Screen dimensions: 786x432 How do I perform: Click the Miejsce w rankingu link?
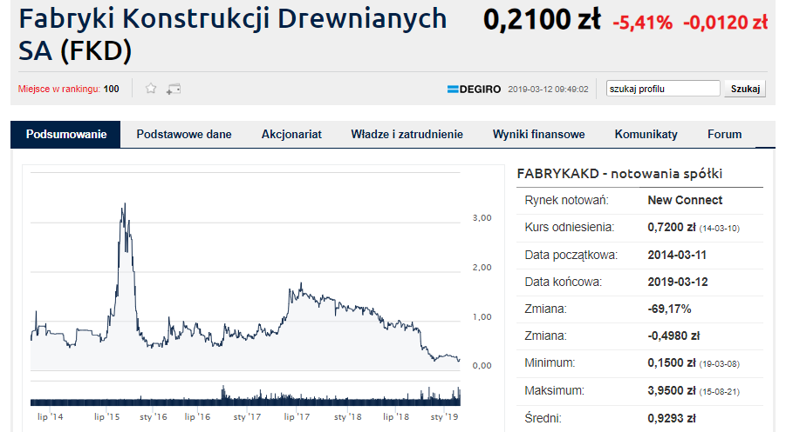coord(59,89)
